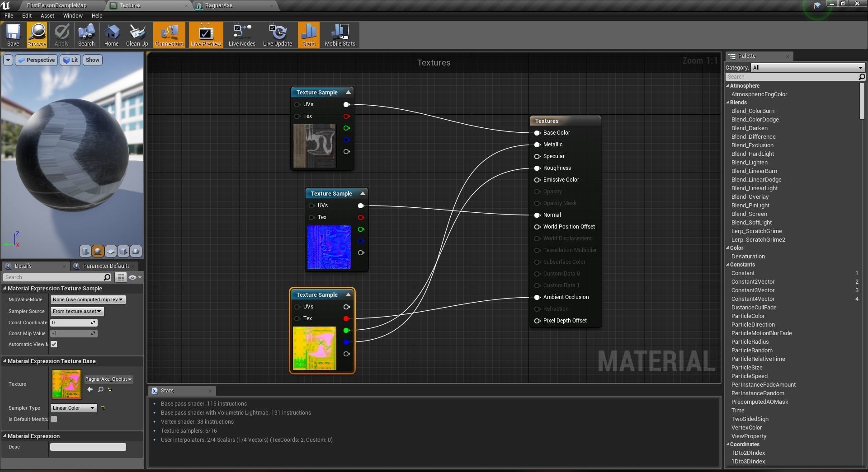Open the Lit view mode menu
The height and width of the screenshot is (472, 868).
pyautogui.click(x=70, y=60)
